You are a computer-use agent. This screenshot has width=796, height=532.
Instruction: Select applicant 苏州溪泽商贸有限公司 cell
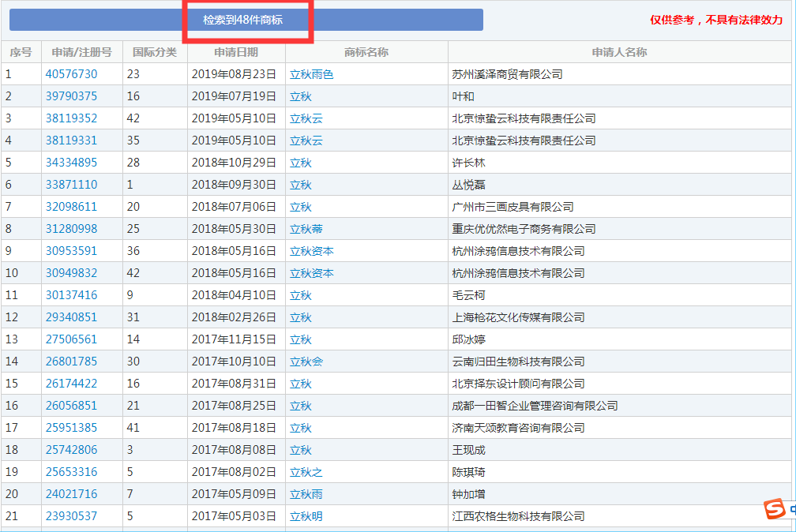[x=506, y=74]
